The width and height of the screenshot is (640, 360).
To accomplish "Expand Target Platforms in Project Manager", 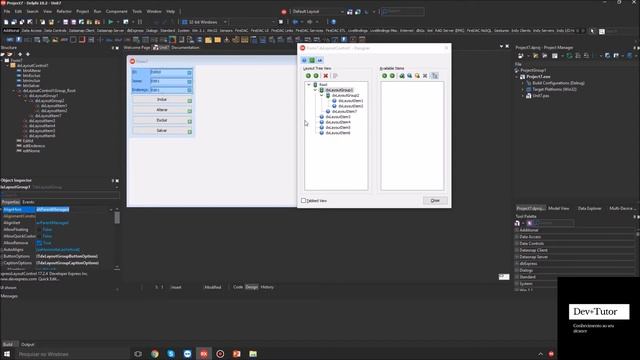I will tap(523, 89).
